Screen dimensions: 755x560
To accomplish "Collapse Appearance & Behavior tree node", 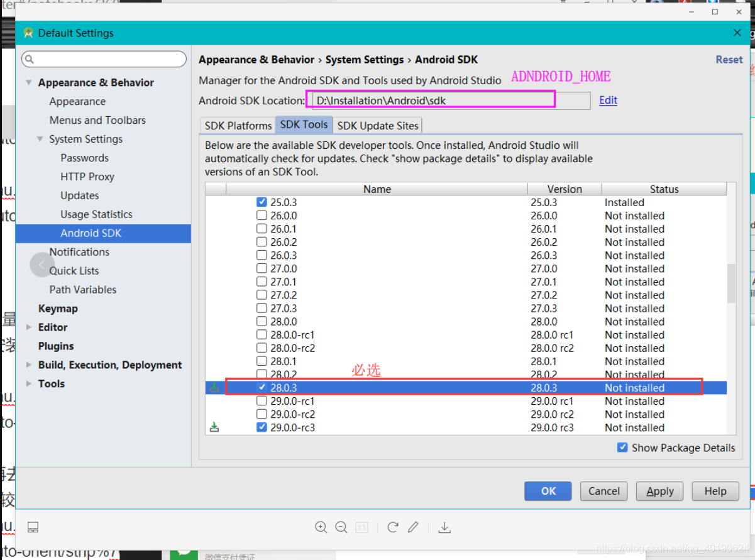I will (29, 82).
